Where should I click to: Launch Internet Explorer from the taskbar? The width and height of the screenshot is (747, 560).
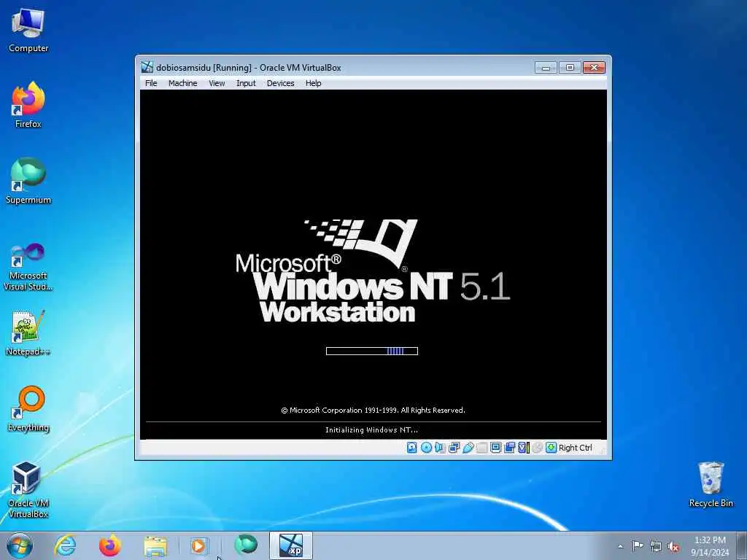[x=65, y=545]
